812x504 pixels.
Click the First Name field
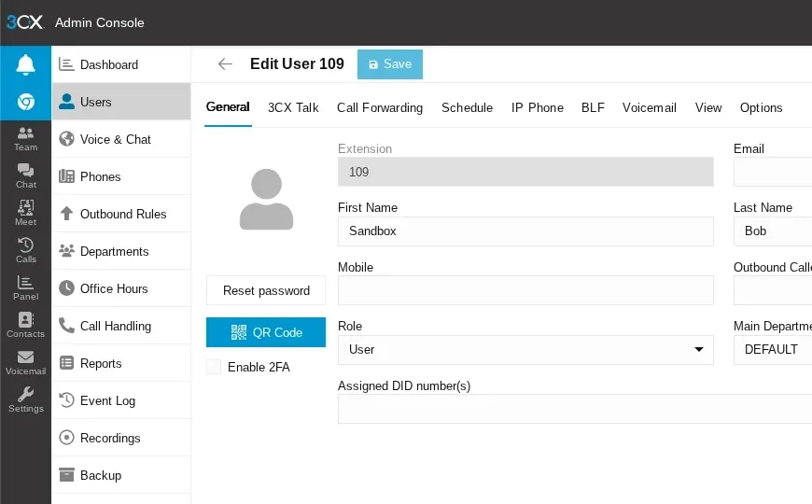coord(525,231)
